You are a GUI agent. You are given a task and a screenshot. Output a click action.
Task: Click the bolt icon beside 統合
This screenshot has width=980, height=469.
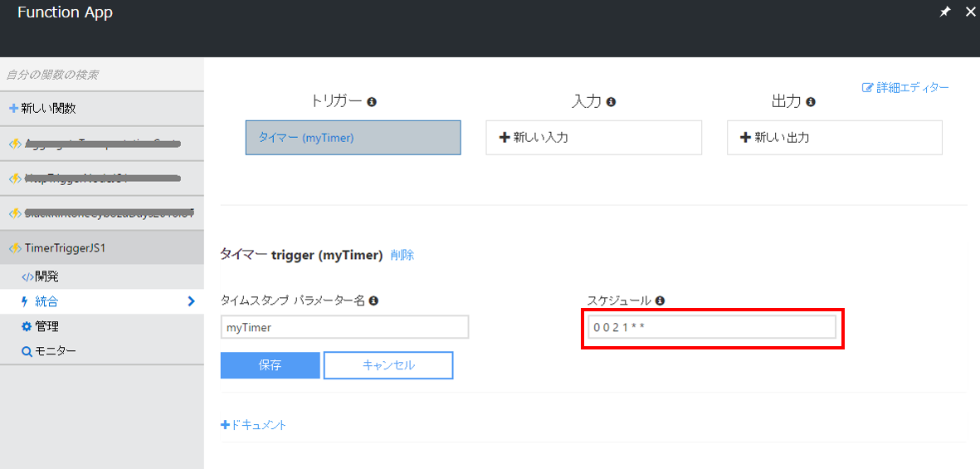[25, 302]
